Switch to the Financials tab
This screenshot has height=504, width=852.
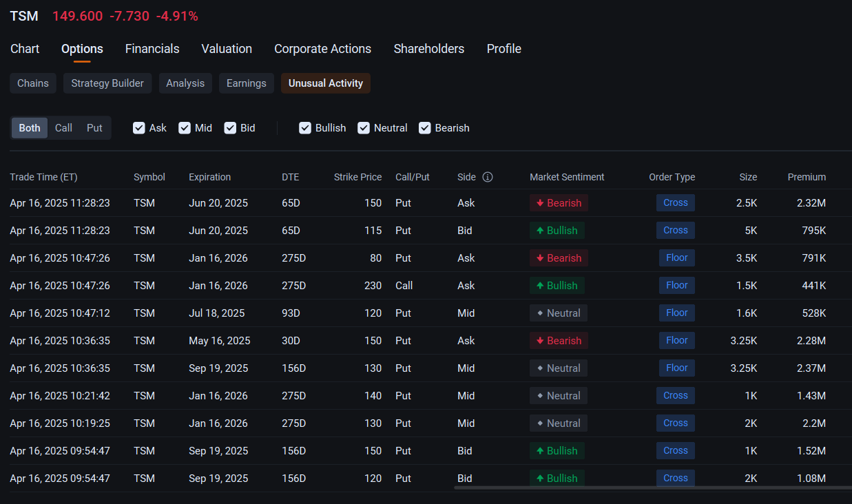(x=152, y=49)
